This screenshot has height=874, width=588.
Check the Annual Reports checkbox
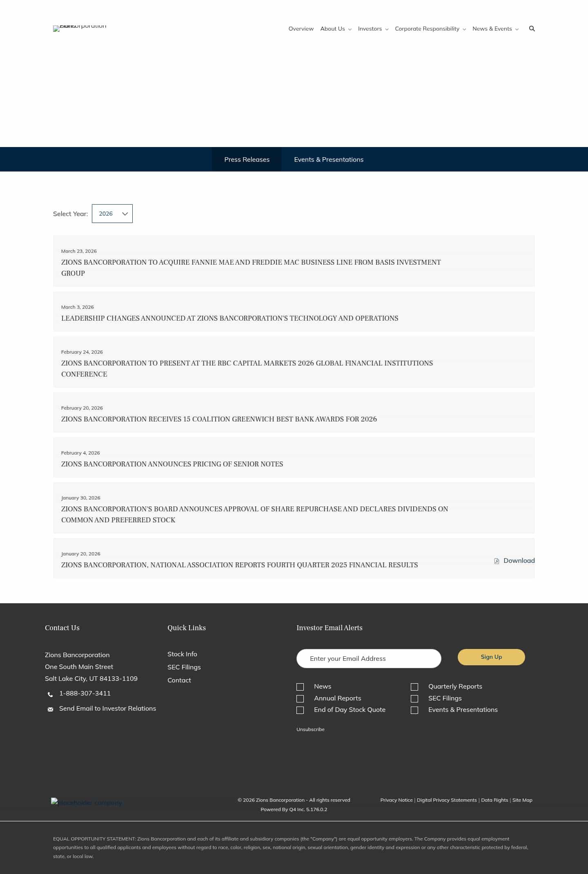[300, 699]
